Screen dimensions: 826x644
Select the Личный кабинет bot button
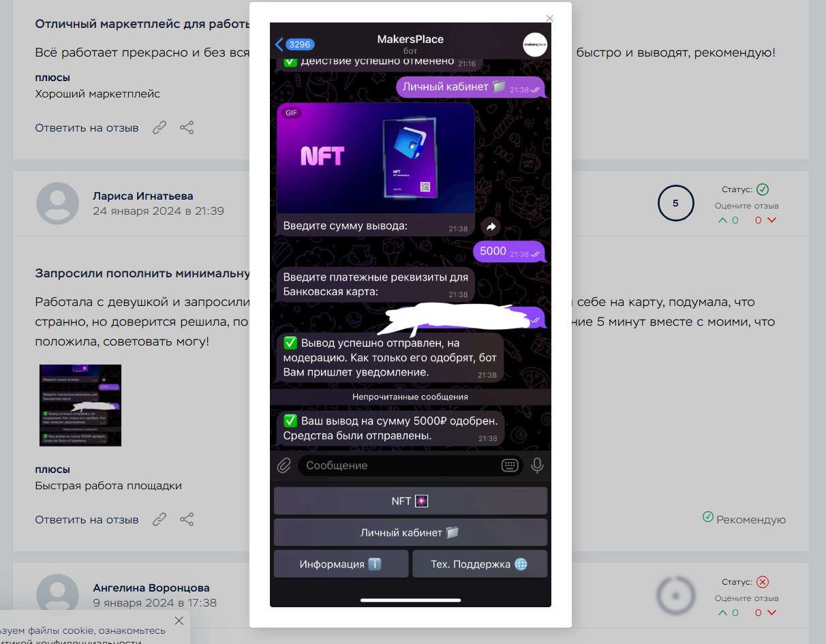(410, 532)
